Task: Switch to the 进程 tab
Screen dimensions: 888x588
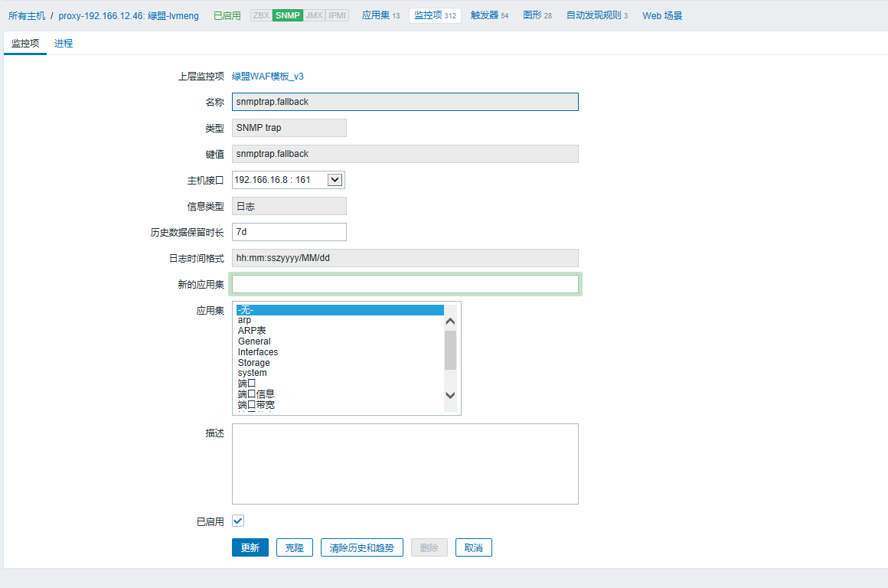Action: click(x=64, y=44)
